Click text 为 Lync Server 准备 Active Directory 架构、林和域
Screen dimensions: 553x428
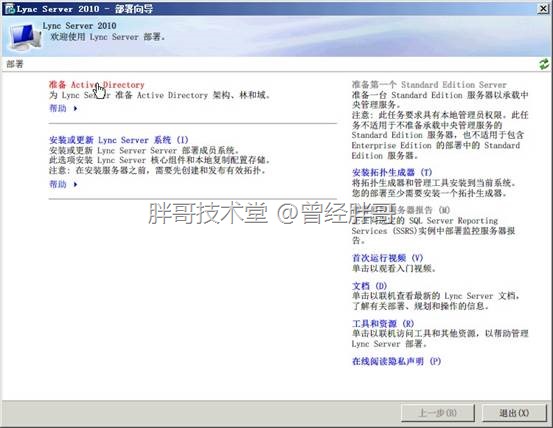(159, 95)
